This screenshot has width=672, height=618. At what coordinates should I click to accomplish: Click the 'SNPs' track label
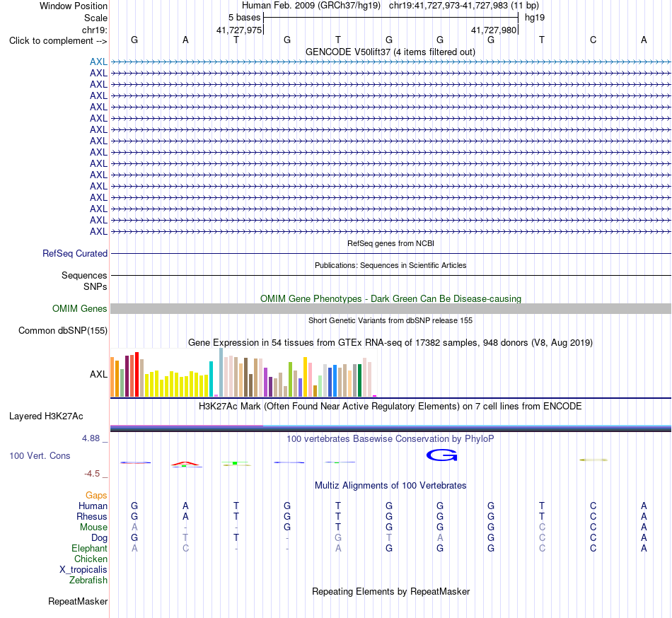click(95, 286)
